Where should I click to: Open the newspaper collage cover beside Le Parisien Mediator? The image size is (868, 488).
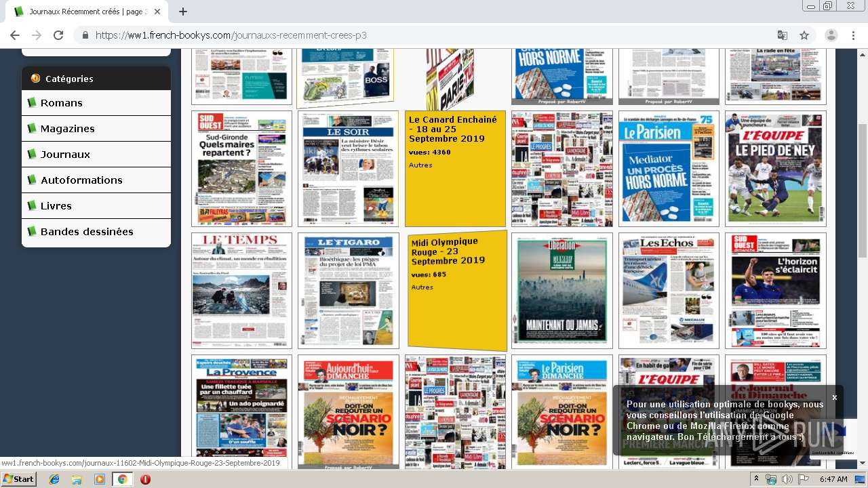click(x=561, y=169)
